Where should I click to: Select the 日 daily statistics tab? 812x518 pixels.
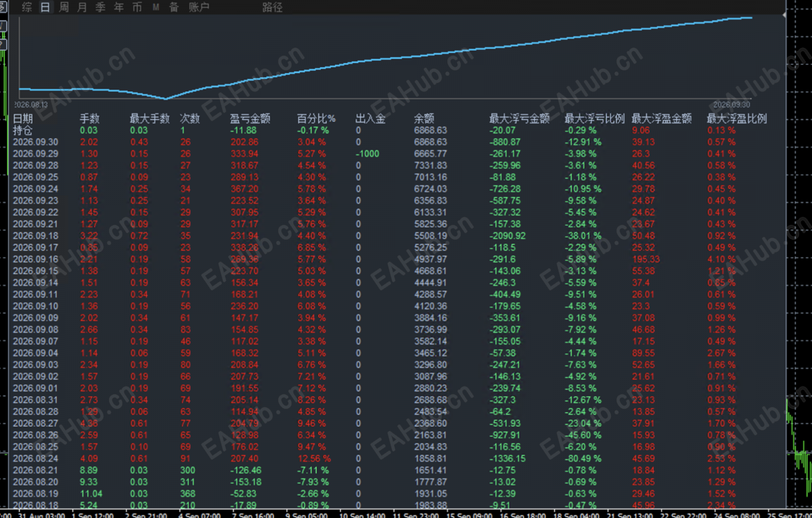coord(45,7)
